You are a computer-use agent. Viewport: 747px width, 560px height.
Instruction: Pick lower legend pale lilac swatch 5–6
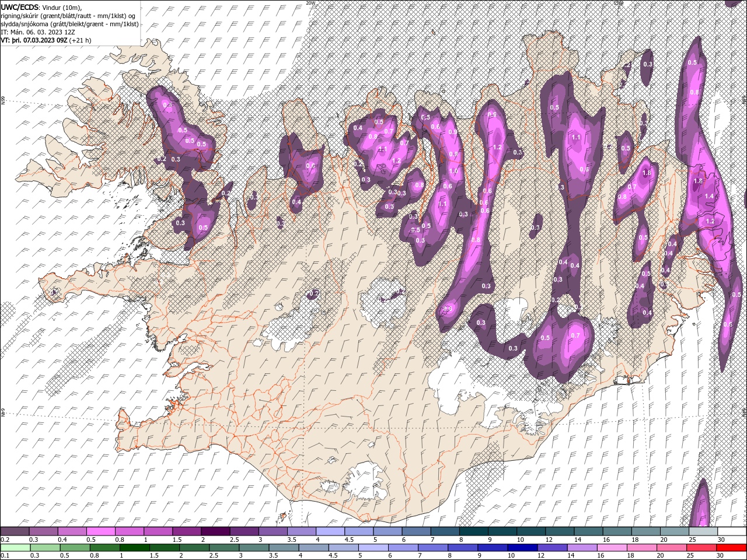tap(373, 548)
